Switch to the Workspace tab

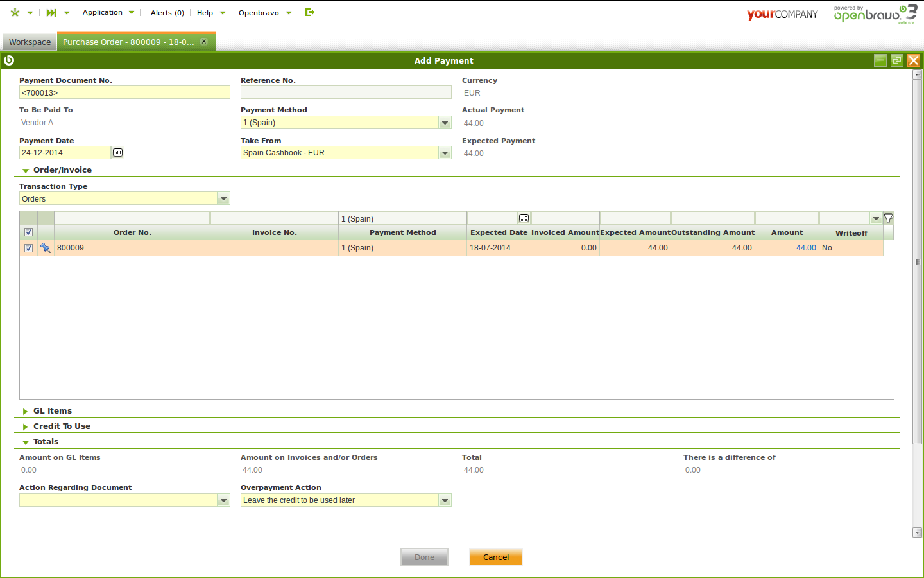30,42
